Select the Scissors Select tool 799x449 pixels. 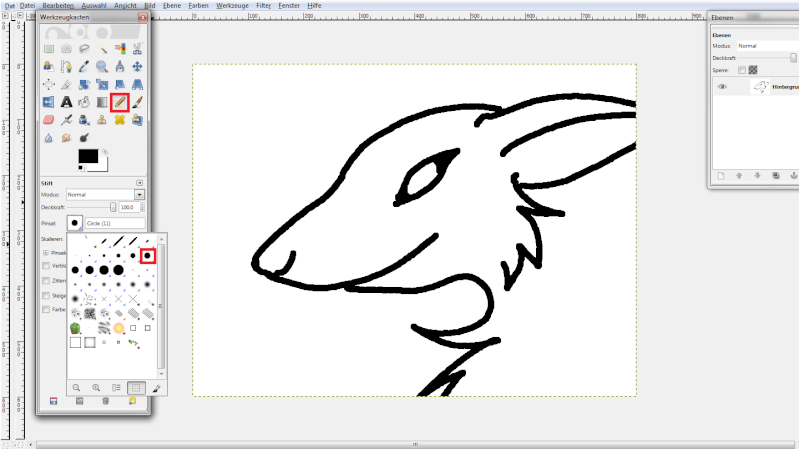pos(137,49)
